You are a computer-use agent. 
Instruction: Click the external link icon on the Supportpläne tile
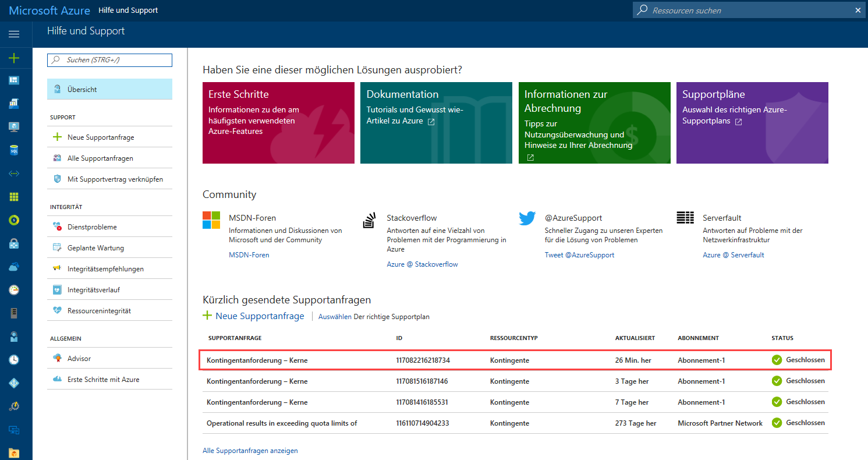pyautogui.click(x=738, y=122)
